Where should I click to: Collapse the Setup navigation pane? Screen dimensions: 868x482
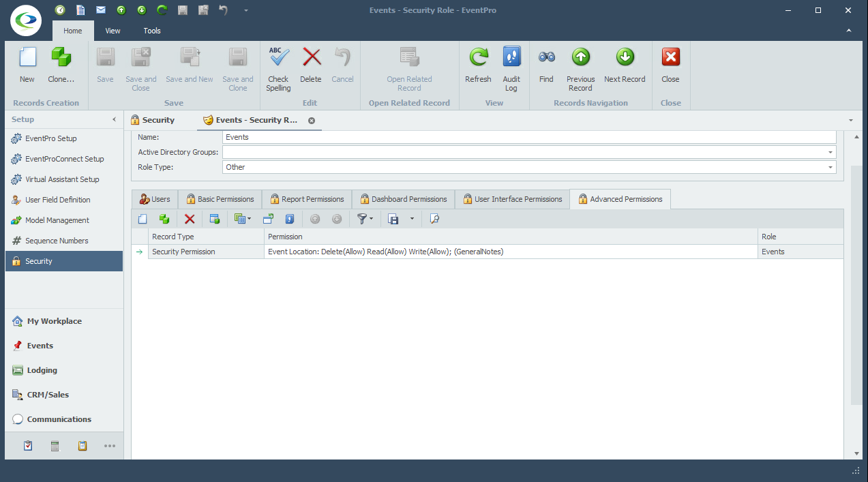point(114,119)
